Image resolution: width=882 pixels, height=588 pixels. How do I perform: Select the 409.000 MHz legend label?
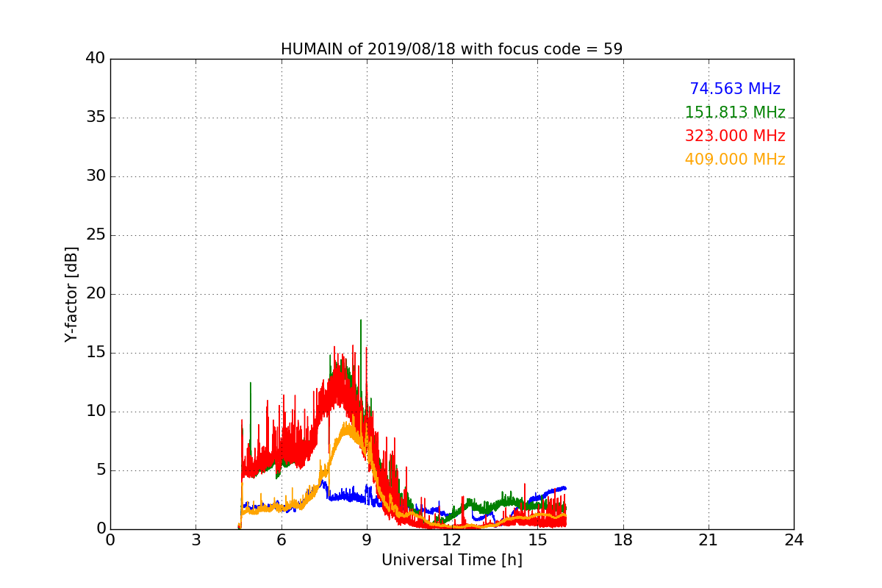pyautogui.click(x=735, y=159)
